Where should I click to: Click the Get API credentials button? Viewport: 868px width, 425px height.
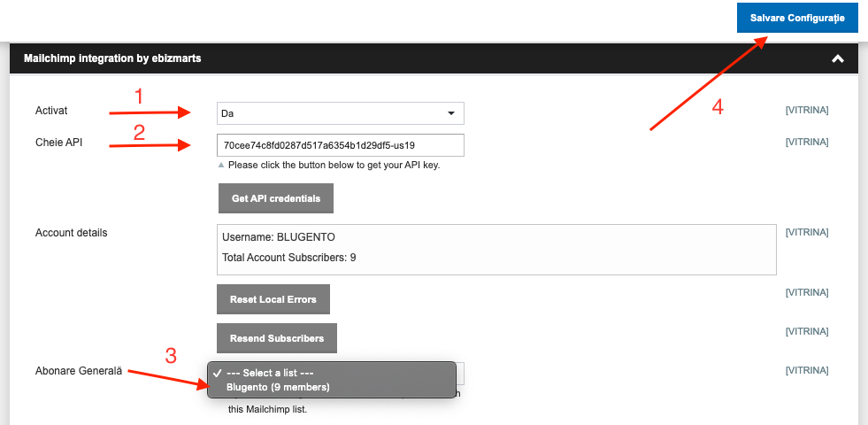(276, 198)
